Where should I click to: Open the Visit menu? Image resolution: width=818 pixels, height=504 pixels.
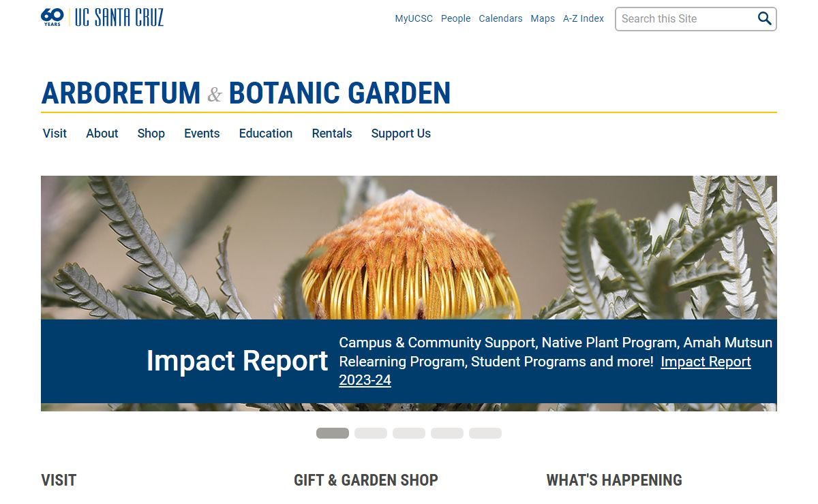pos(55,133)
